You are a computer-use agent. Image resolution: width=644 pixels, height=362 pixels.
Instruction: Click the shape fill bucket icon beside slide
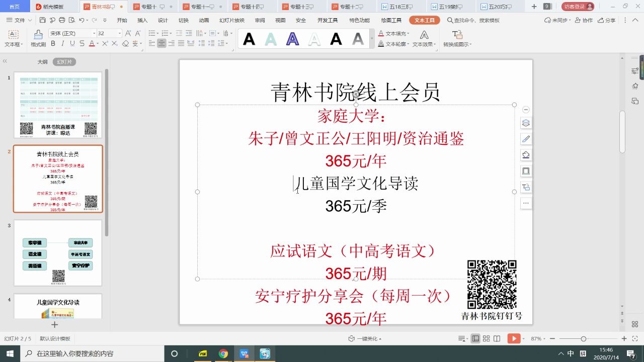point(526,155)
